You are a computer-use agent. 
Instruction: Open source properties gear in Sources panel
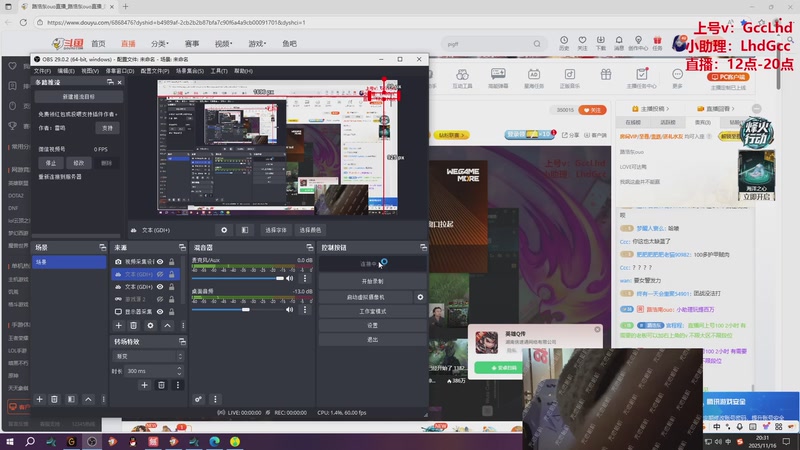click(150, 326)
